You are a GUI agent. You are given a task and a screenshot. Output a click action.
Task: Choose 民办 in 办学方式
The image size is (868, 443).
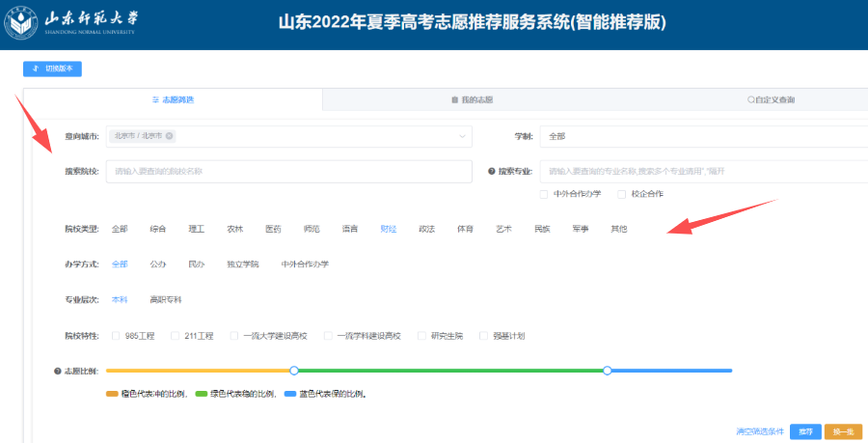[197, 264]
